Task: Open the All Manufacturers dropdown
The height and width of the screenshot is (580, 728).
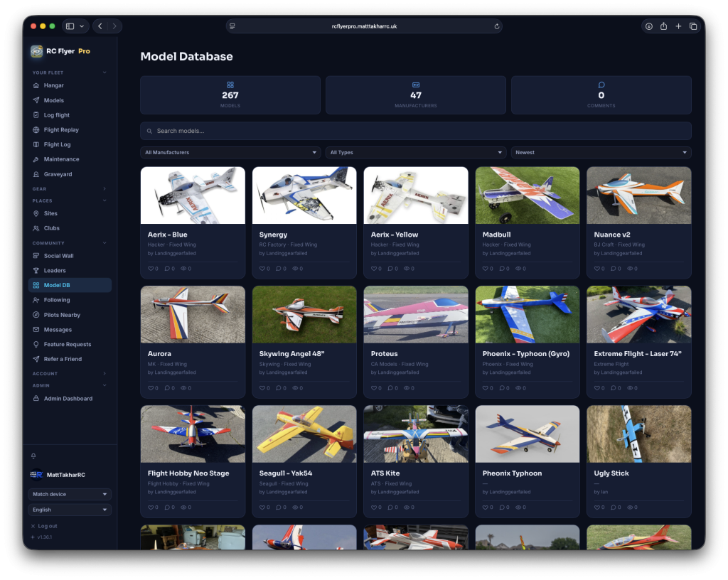Action: [230, 153]
